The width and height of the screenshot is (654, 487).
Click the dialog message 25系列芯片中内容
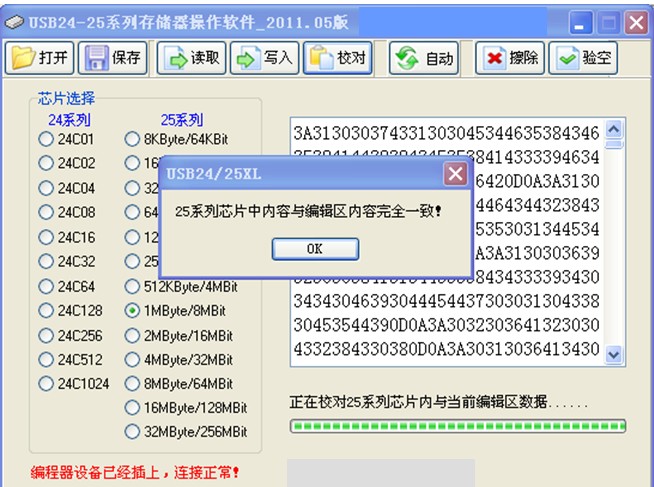[x=307, y=211]
